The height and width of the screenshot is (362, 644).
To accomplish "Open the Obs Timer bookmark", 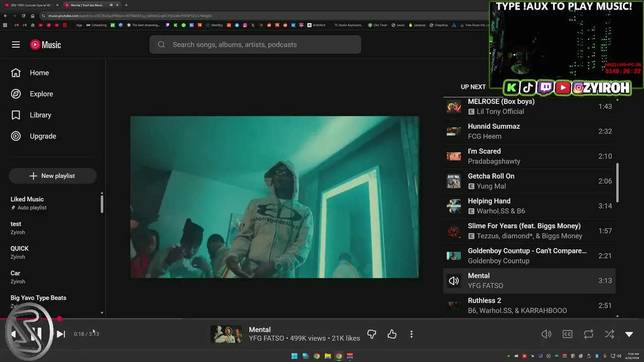I will click(x=378, y=25).
